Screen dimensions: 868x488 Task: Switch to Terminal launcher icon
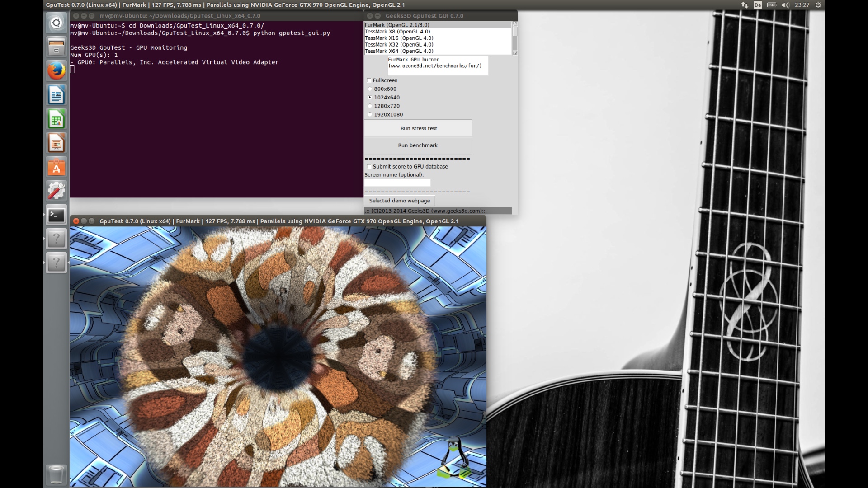point(56,216)
